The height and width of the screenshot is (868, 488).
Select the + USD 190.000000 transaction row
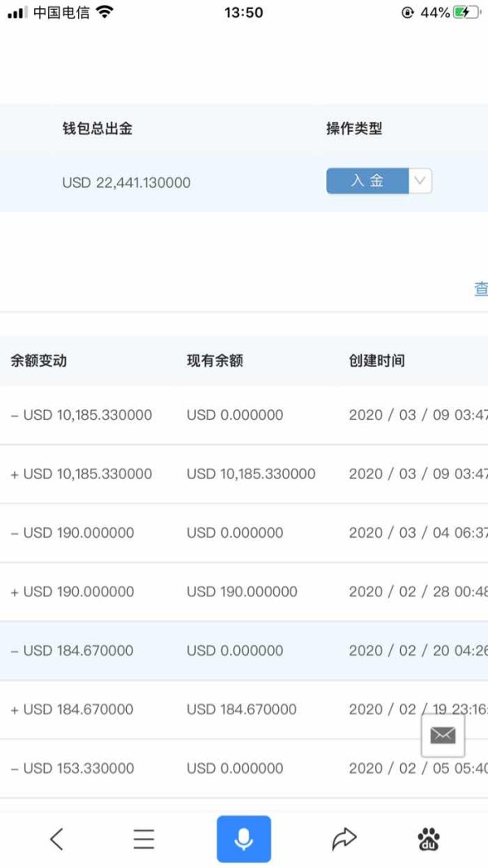(x=244, y=591)
